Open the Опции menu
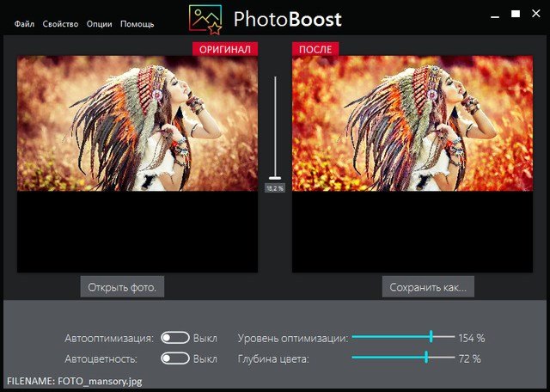Viewport: 550px width, 392px height. point(101,24)
